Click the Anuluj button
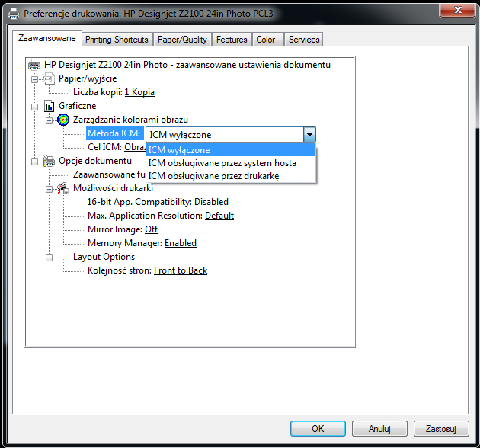Screen dimensions: 480x448 379,428
